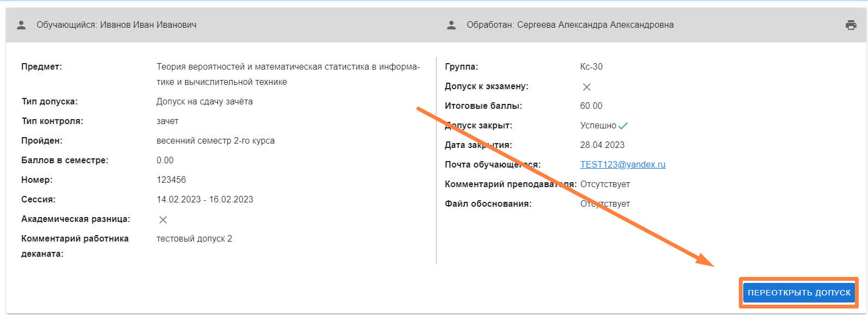The width and height of the screenshot is (868, 315).
Task: Click the X mark next to Допуск к экзамену
Action: tap(586, 87)
